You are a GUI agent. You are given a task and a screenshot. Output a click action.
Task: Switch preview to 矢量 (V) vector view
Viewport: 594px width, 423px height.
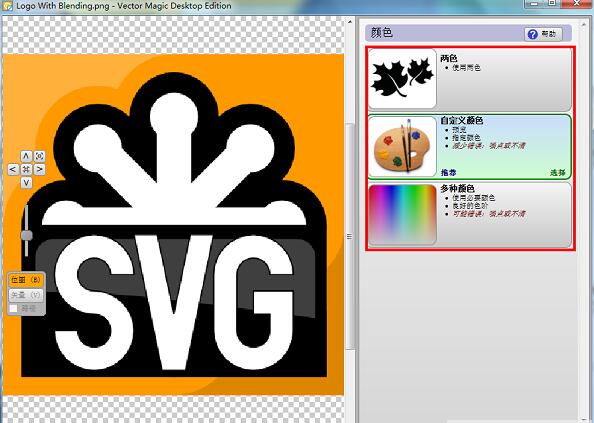coord(25,295)
